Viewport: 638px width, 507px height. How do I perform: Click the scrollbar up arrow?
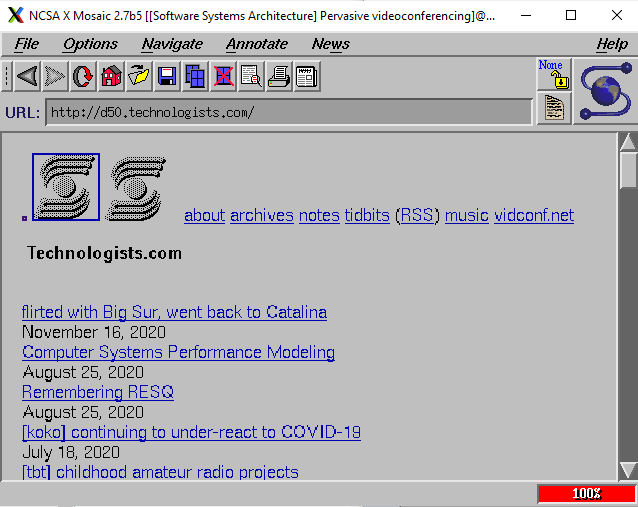pos(628,142)
